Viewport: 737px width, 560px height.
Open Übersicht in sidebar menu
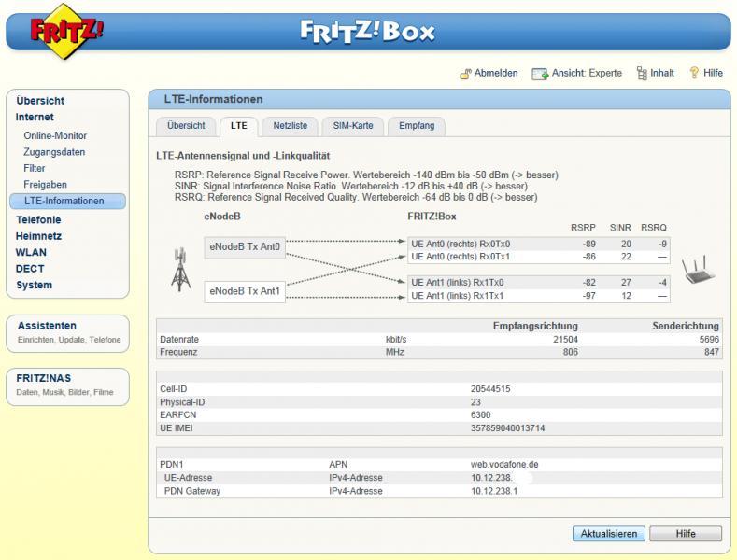(40, 101)
